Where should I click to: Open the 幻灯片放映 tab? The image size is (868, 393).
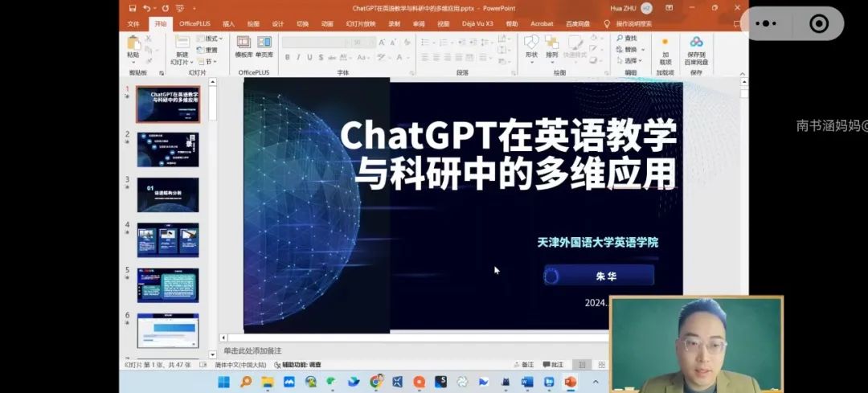[x=361, y=24]
